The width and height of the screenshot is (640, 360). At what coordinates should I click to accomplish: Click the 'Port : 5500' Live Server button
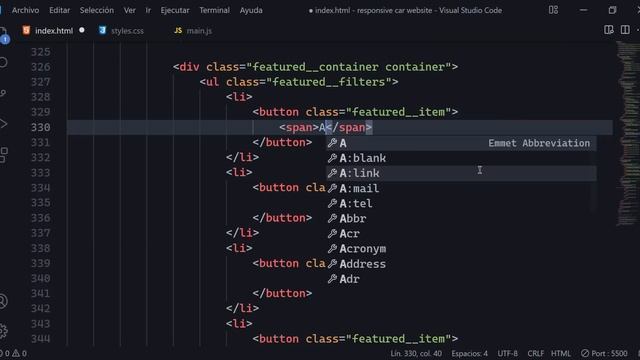[x=604, y=353]
